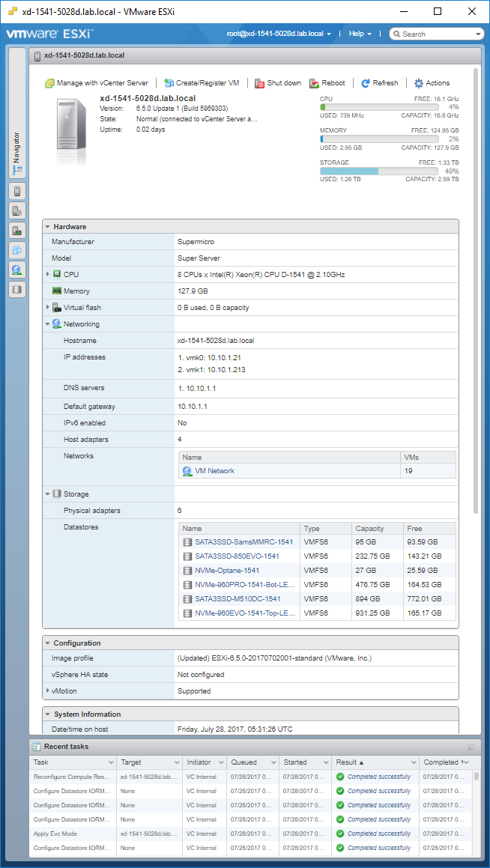Viewport: 490px width, 868px height.
Task: Click the Manage host sidebar icon
Action: click(x=17, y=210)
